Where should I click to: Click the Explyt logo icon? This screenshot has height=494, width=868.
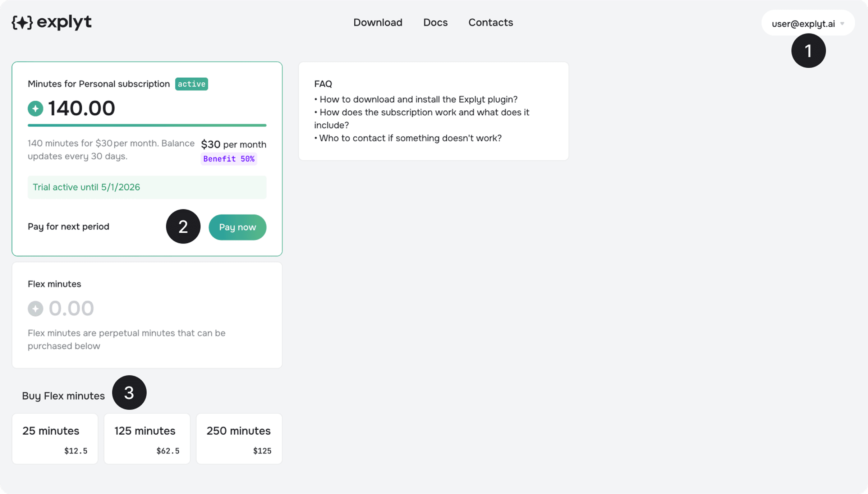[x=22, y=23]
